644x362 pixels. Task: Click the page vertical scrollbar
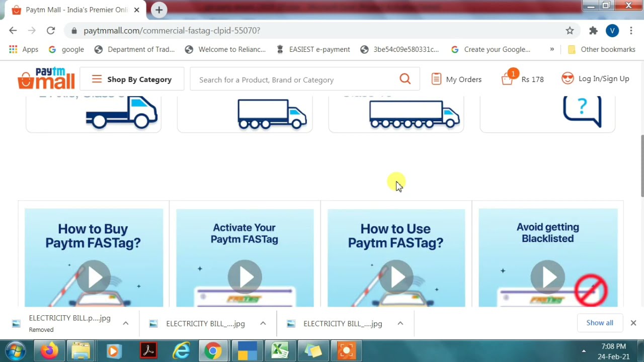click(641, 166)
